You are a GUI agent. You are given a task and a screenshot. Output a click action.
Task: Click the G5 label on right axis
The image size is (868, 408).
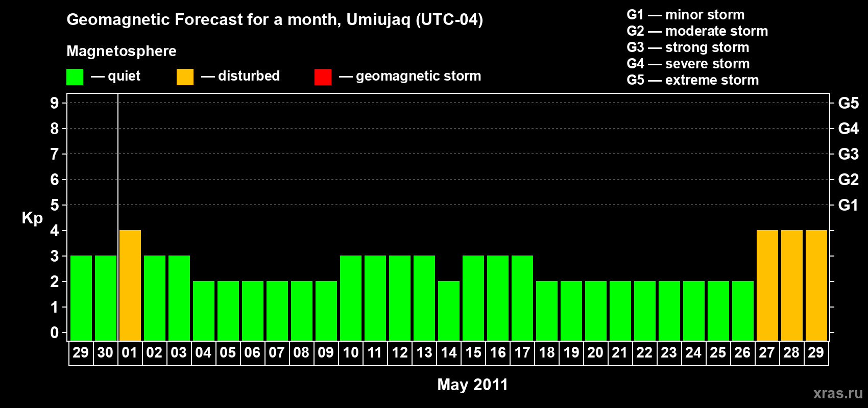click(x=849, y=103)
